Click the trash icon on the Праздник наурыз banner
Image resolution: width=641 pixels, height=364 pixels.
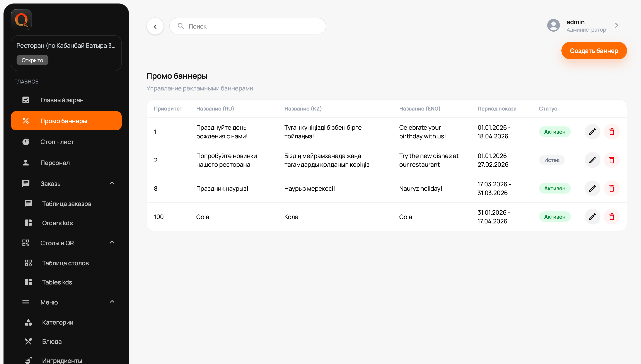click(x=612, y=188)
